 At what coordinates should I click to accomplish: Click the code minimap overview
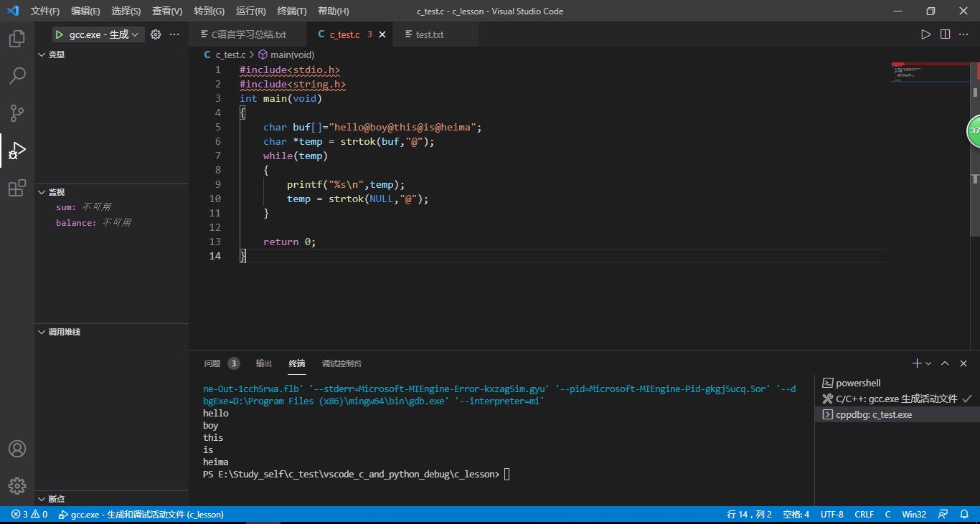(x=930, y=72)
